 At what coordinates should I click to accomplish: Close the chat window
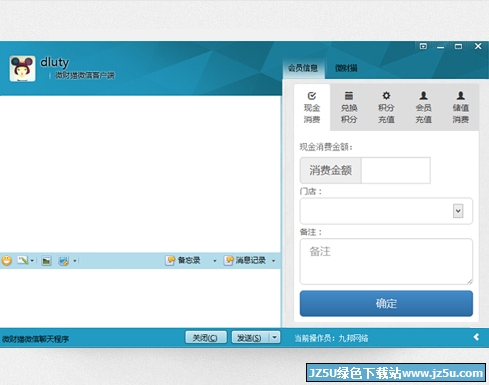click(478, 46)
